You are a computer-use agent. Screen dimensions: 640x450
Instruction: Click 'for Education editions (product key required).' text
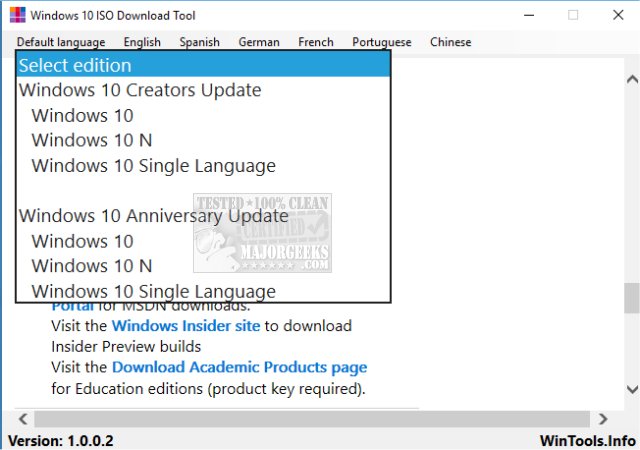pos(208,389)
